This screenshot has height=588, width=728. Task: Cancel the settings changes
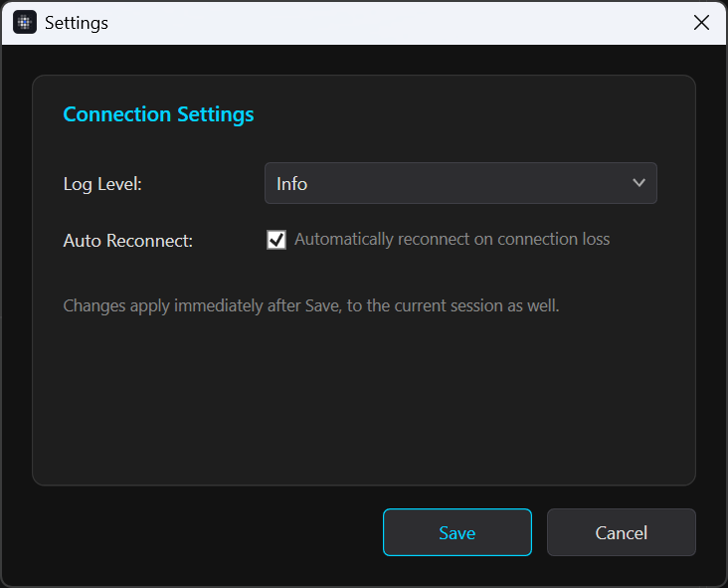click(622, 532)
